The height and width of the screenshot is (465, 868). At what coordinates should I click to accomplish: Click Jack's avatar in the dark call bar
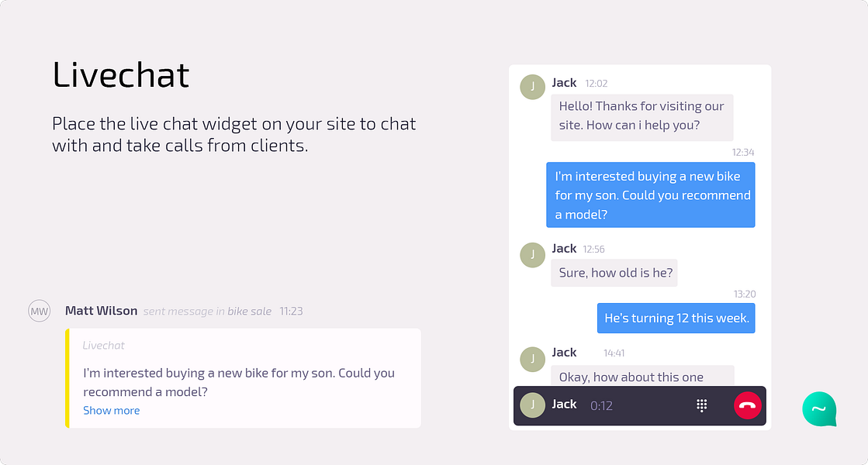coord(533,405)
